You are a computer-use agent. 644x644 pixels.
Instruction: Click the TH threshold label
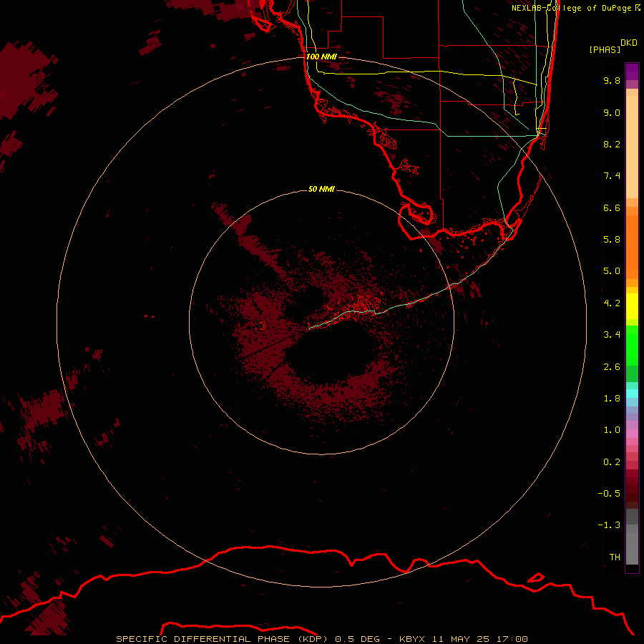(x=615, y=557)
